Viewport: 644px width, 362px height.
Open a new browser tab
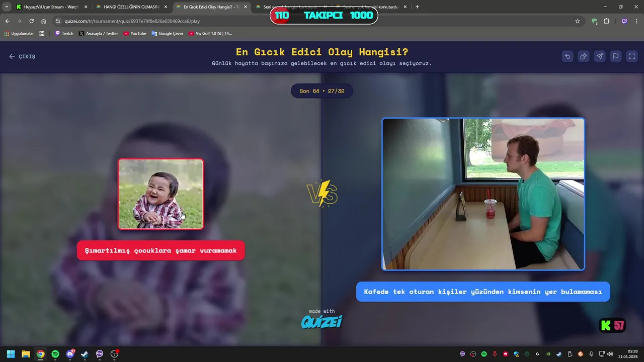pyautogui.click(x=417, y=7)
